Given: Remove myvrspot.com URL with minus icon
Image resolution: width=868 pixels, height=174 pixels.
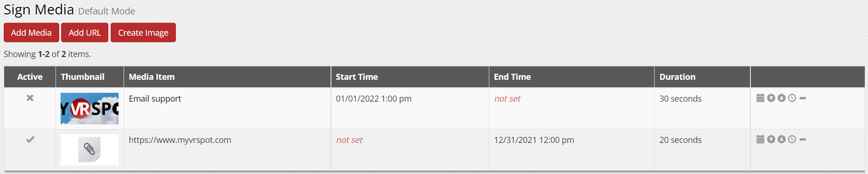Looking at the screenshot, I should click(x=803, y=139).
